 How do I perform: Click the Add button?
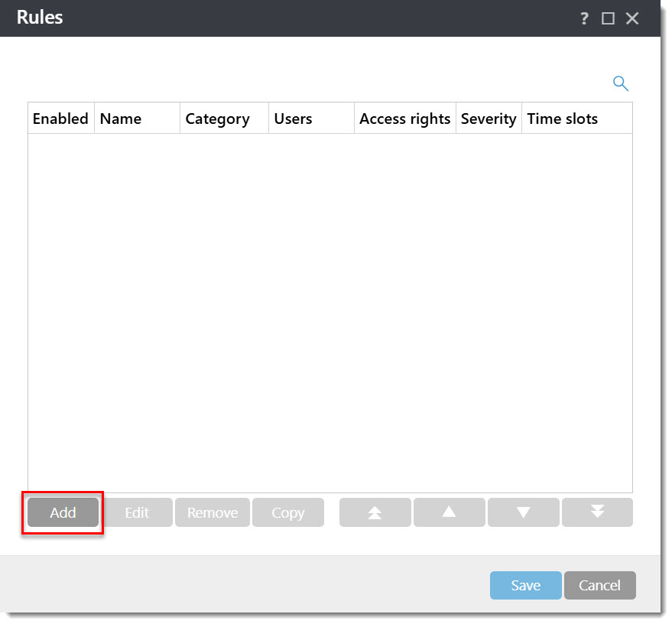tap(63, 512)
